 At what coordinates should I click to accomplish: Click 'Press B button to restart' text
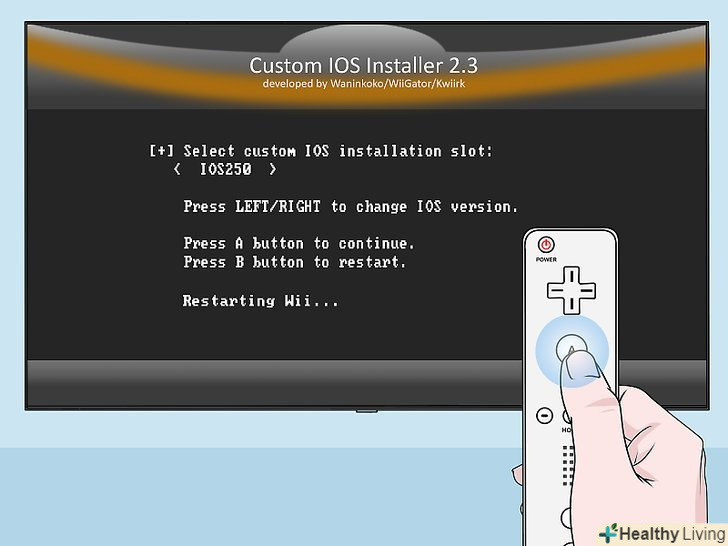pyautogui.click(x=294, y=262)
